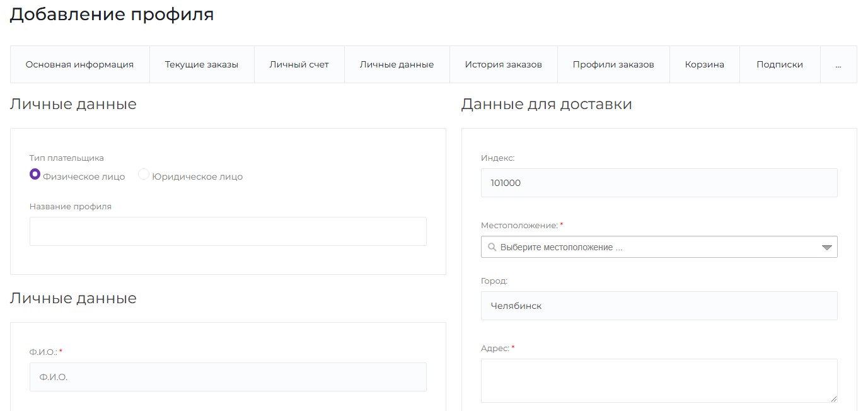Open the Подписки tab
Image resolution: width=868 pixels, height=411 pixels.
(x=779, y=64)
